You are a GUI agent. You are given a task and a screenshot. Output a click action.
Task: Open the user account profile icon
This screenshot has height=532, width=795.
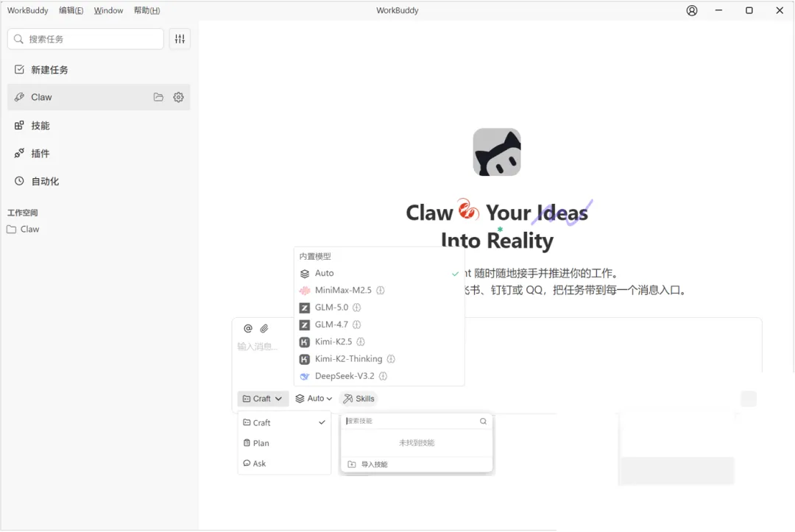pos(691,10)
